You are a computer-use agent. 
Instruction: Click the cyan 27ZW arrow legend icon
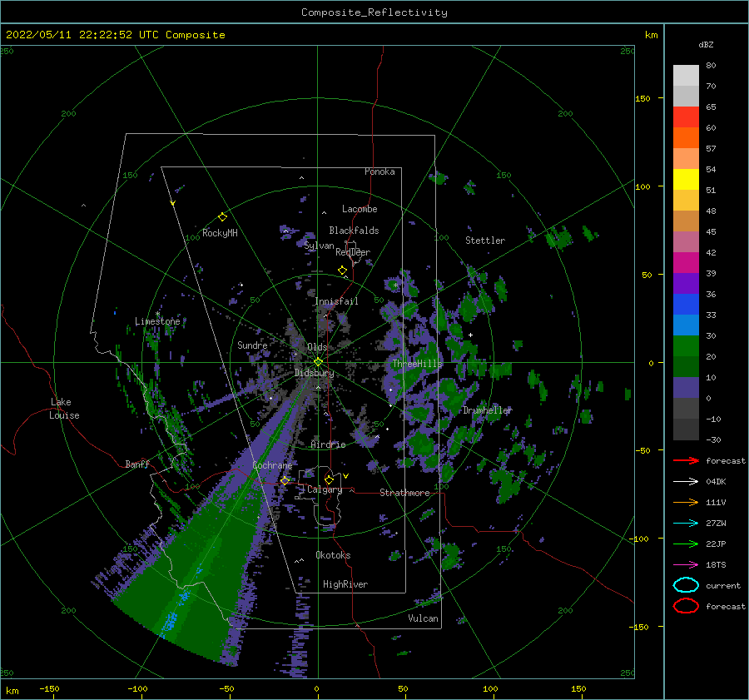[686, 524]
